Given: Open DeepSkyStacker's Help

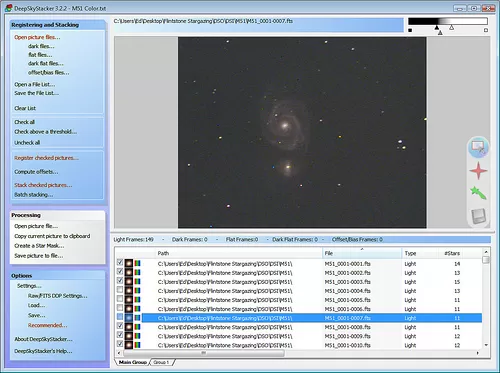Looking at the screenshot, I should (43, 351).
